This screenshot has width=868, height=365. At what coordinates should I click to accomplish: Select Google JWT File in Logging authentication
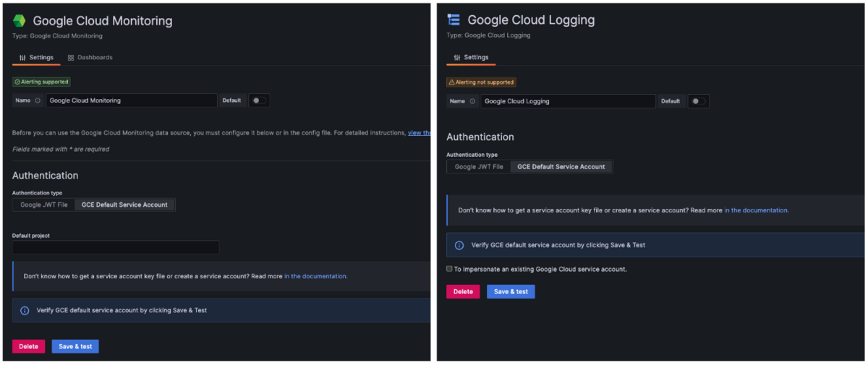[x=479, y=166]
